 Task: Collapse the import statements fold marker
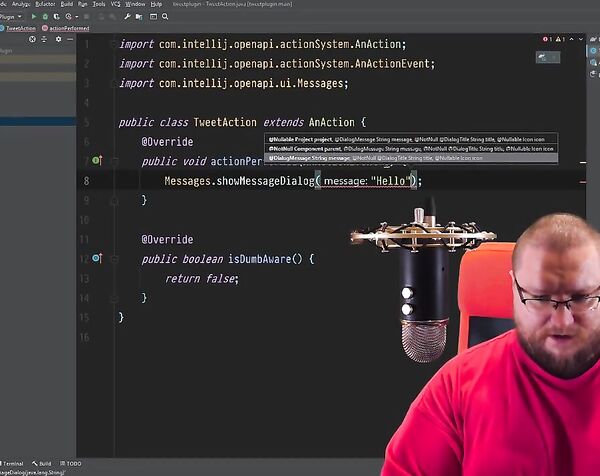point(113,44)
